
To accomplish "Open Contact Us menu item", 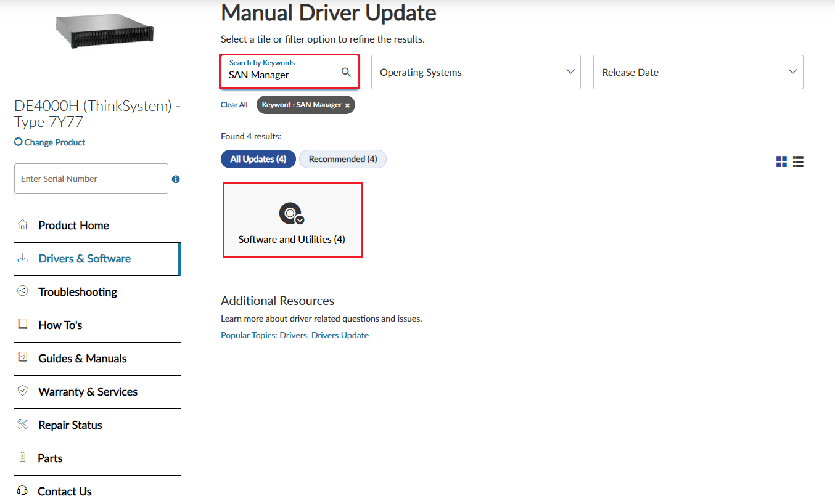I will point(97,491).
